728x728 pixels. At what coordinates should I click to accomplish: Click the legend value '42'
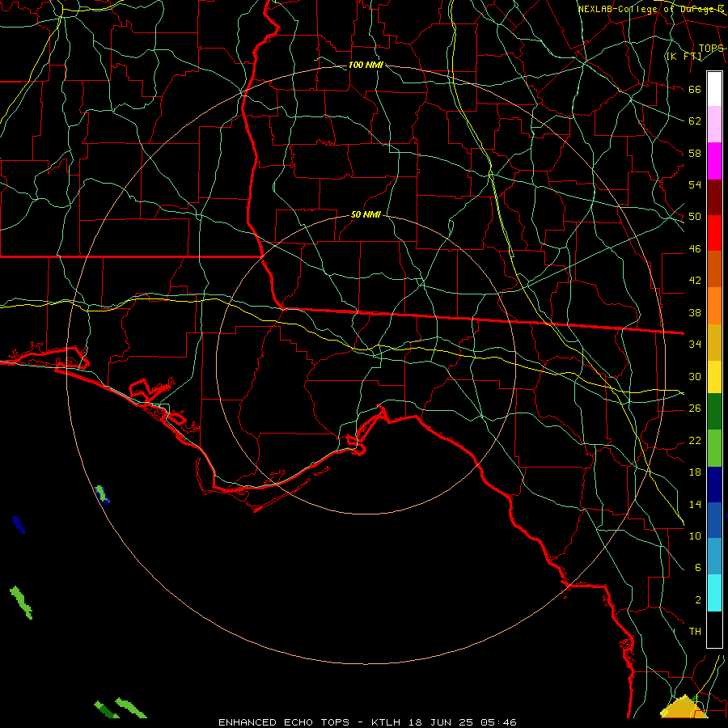click(x=695, y=280)
